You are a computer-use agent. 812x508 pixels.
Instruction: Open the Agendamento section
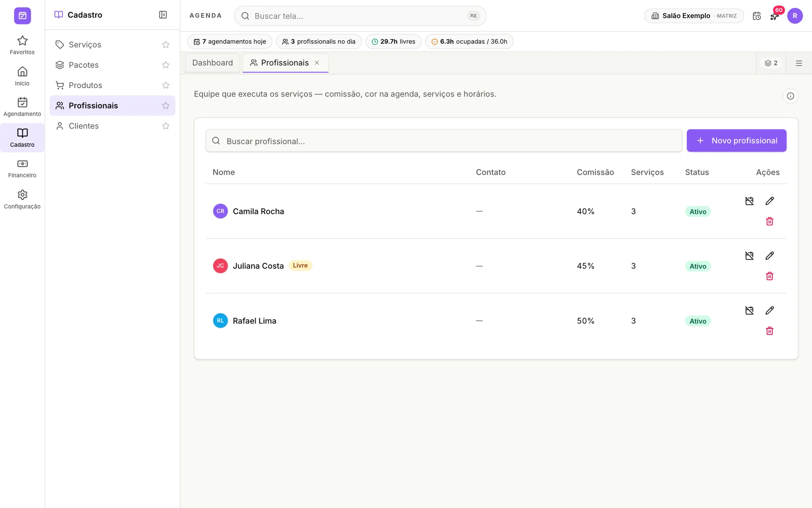pyautogui.click(x=22, y=107)
